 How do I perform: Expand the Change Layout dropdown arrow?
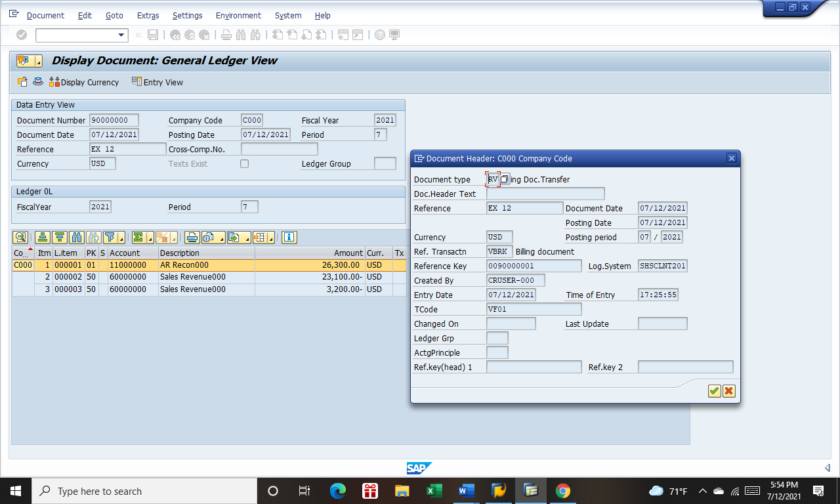pyautogui.click(x=270, y=237)
